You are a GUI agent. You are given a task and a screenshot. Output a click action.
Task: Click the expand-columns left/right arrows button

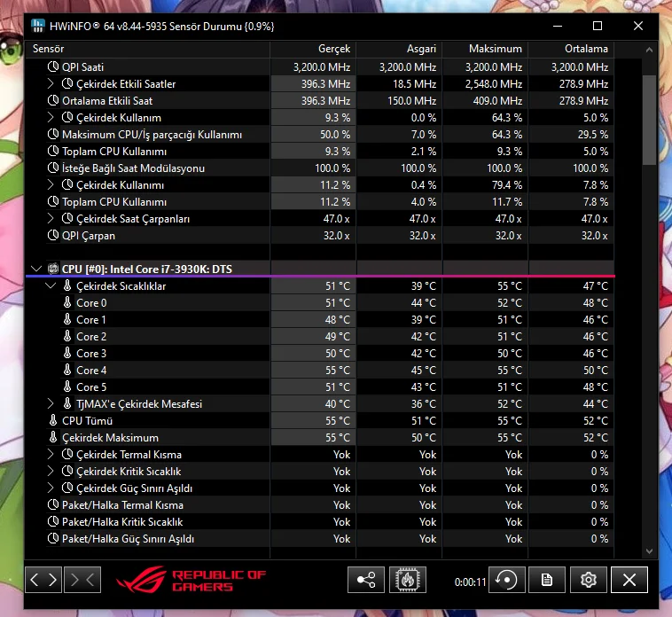coord(43,580)
